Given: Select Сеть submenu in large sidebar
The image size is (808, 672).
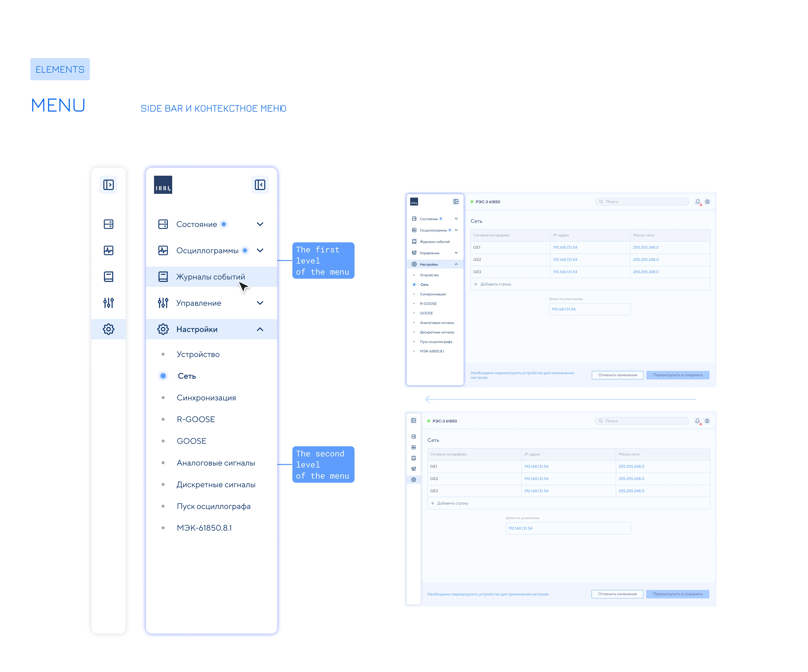Looking at the screenshot, I should 187,376.
